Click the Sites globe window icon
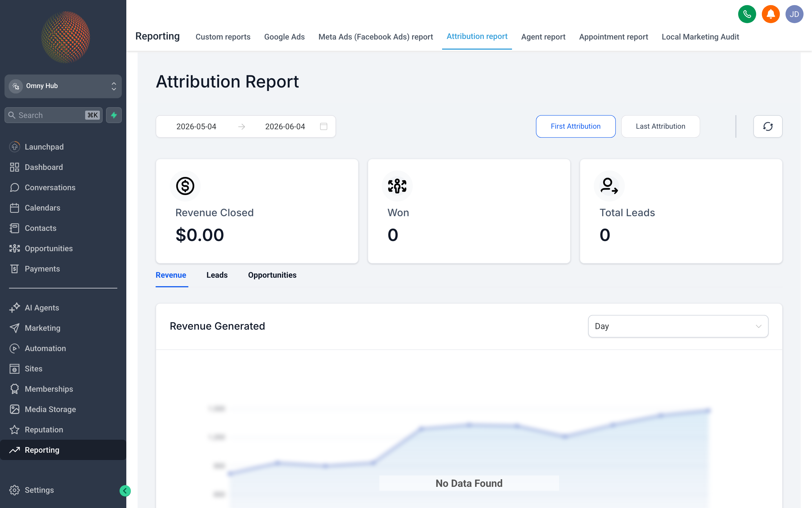This screenshot has height=508, width=812. pos(14,369)
